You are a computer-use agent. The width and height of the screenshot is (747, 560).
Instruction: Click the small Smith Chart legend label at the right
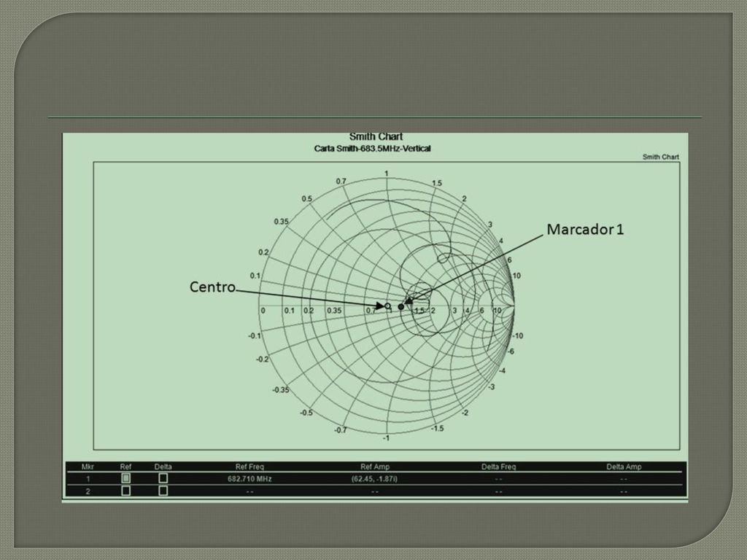pyautogui.click(x=661, y=157)
